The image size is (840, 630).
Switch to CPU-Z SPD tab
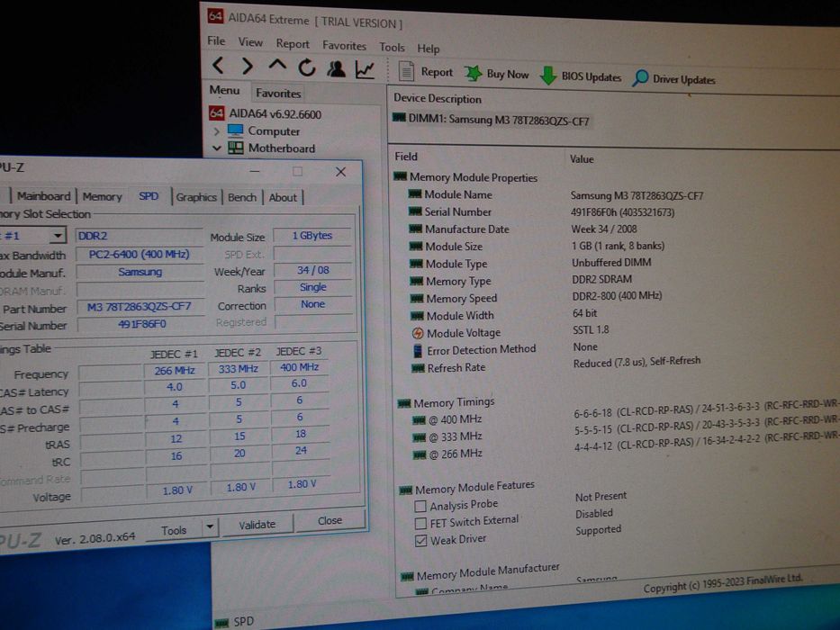149,196
